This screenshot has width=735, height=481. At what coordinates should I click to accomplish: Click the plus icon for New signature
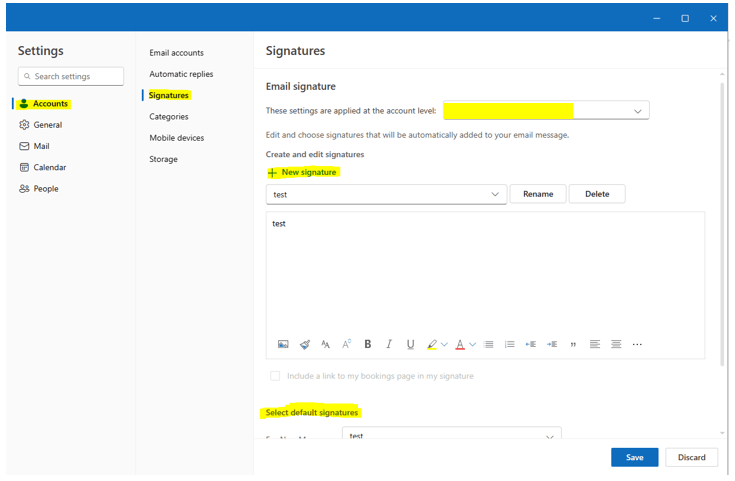[272, 173]
